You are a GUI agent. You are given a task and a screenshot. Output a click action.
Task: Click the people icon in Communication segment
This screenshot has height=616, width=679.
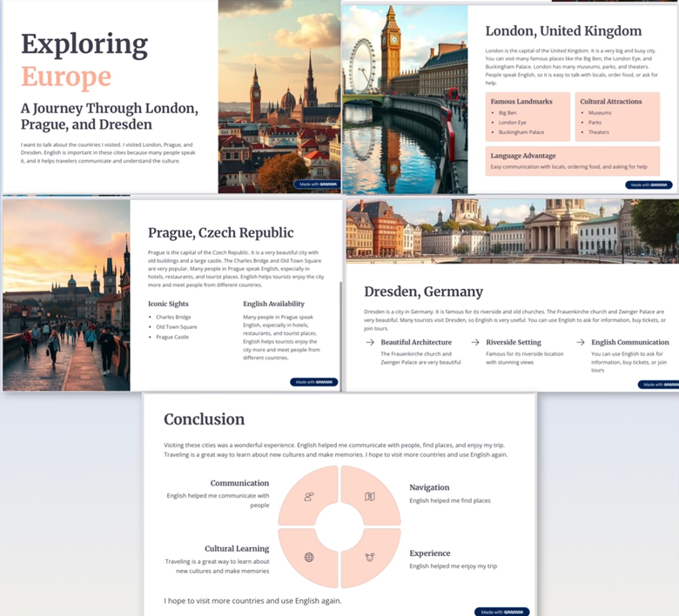(x=309, y=497)
